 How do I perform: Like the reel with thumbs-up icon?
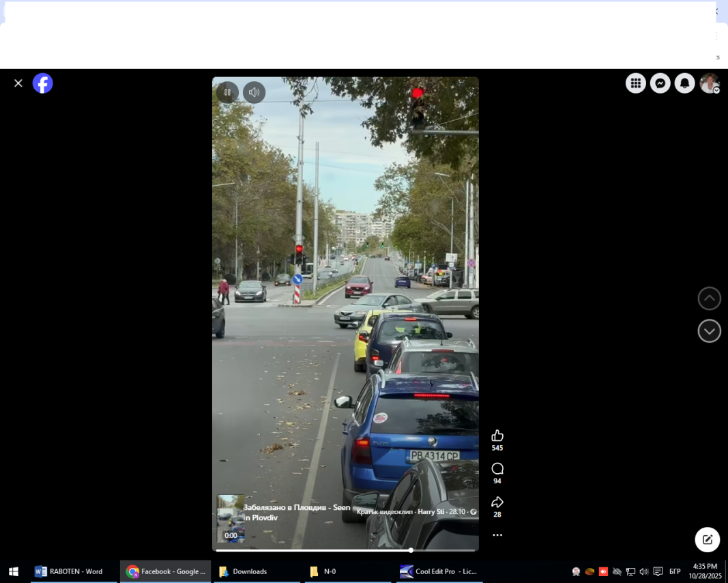[x=497, y=436]
